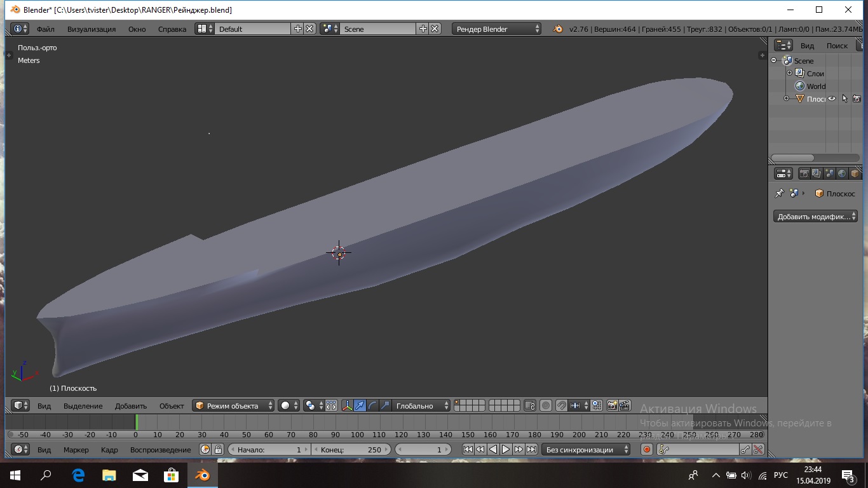This screenshot has height=488, width=868.
Task: Open the Глобально orientation dropdown
Action: pyautogui.click(x=422, y=405)
